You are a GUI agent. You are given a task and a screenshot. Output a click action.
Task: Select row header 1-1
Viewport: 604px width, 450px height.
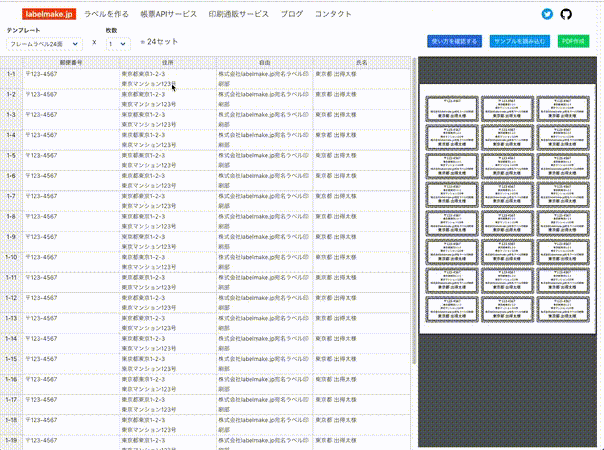coord(11,79)
